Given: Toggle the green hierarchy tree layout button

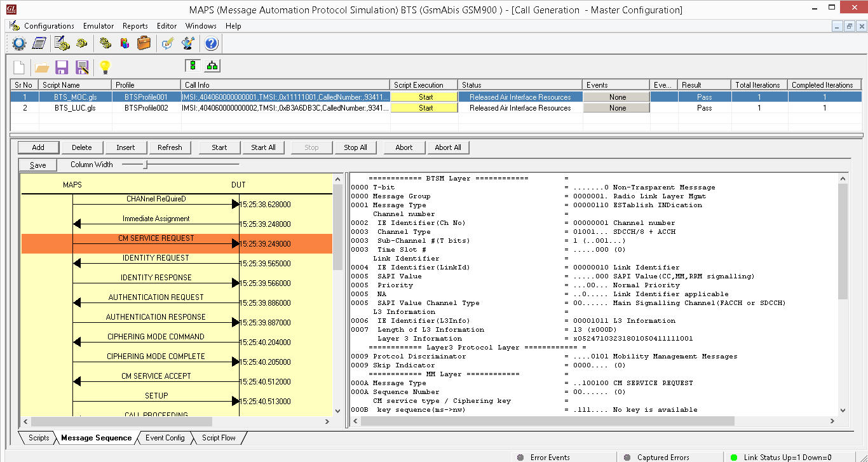Looking at the screenshot, I should tap(212, 65).
